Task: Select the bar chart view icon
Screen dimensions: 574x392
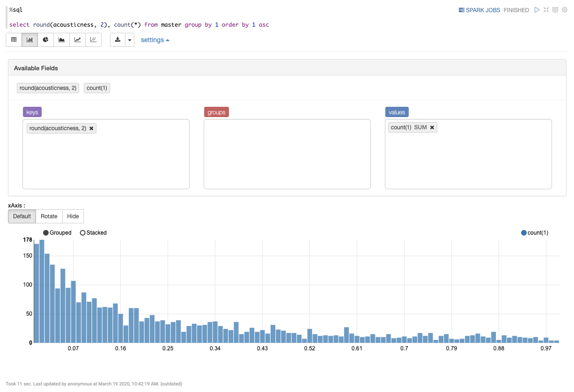Action: [29, 40]
